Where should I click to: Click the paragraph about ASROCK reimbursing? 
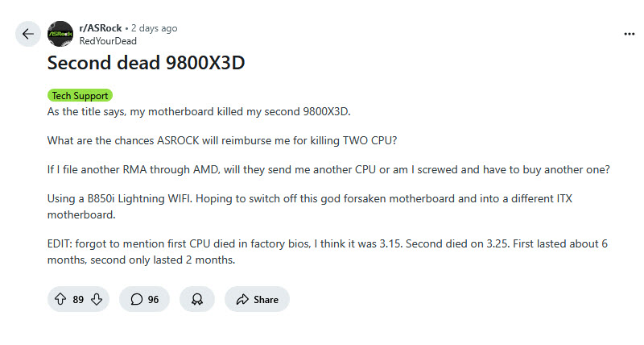coord(223,142)
